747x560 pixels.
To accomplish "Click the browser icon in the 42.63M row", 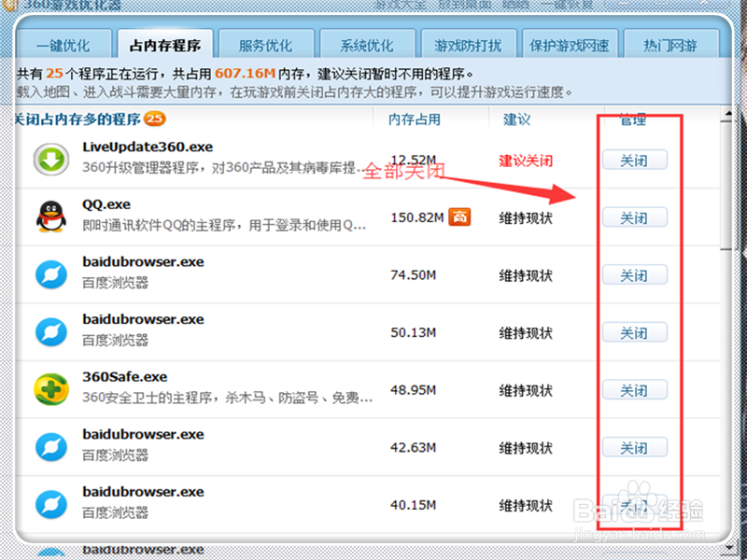I will (51, 447).
